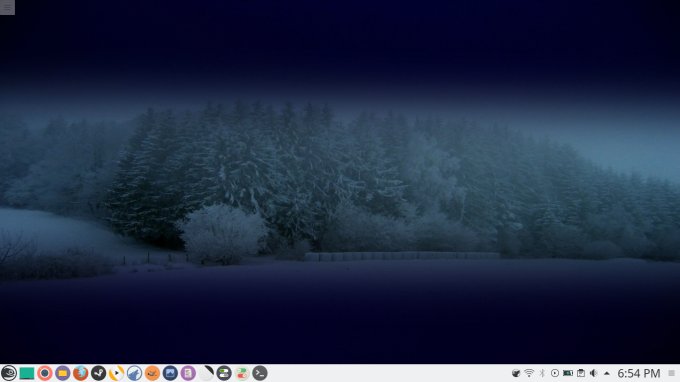680x382 pixels.
Task: Open the panel settings hamburger button
Action: click(x=671, y=373)
